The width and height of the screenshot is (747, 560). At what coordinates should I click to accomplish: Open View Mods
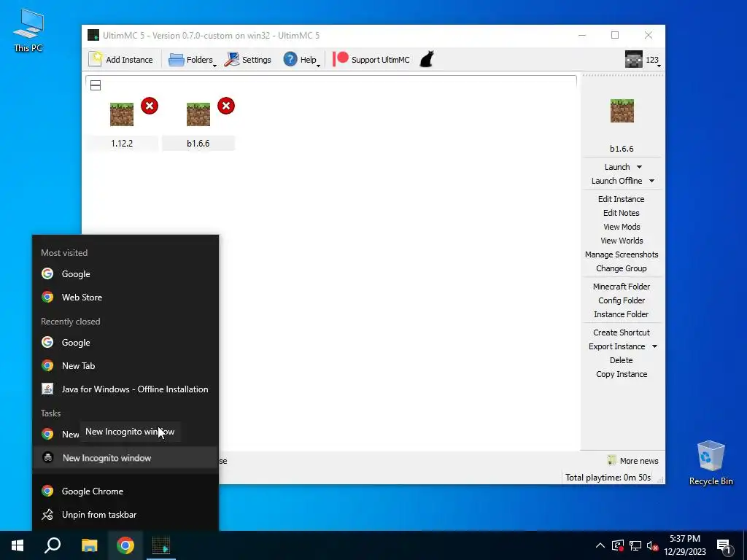coord(622,227)
